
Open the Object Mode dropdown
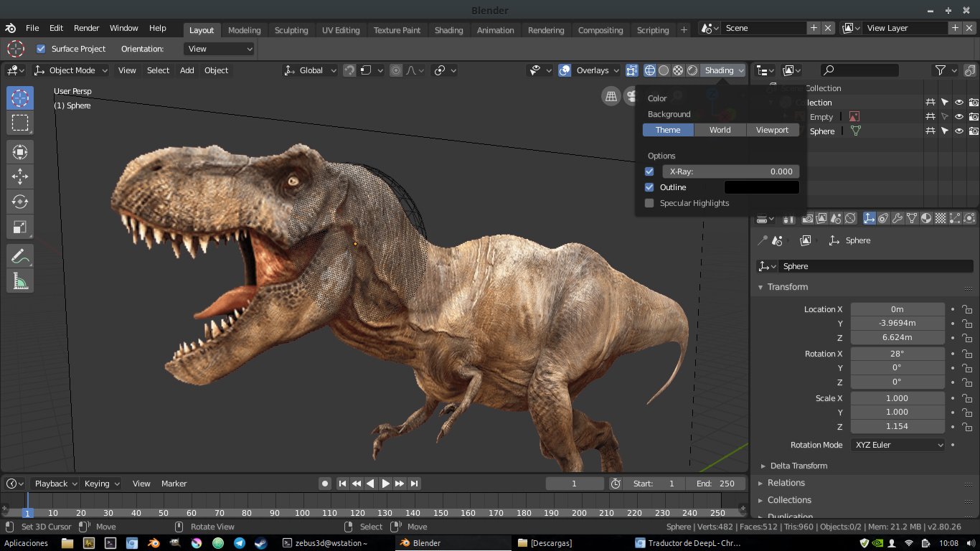point(71,70)
